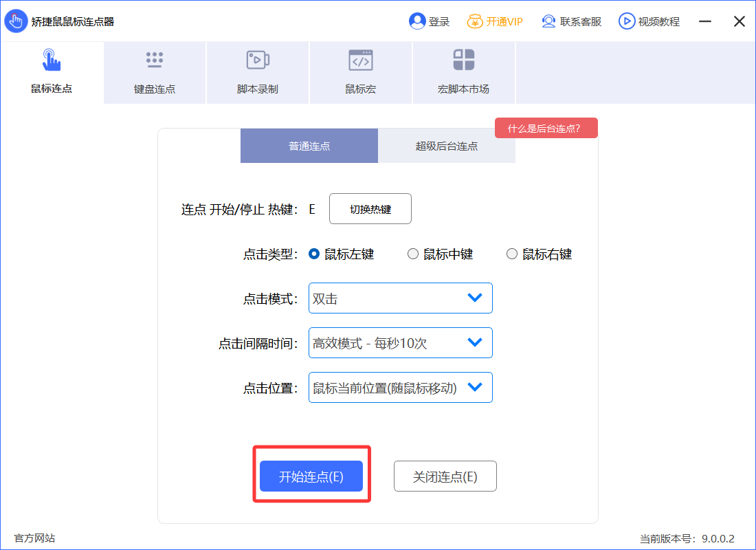Image resolution: width=756 pixels, height=550 pixels.
Task: Click version text 当前版本号: 9.0.0.2
Action: 687,538
